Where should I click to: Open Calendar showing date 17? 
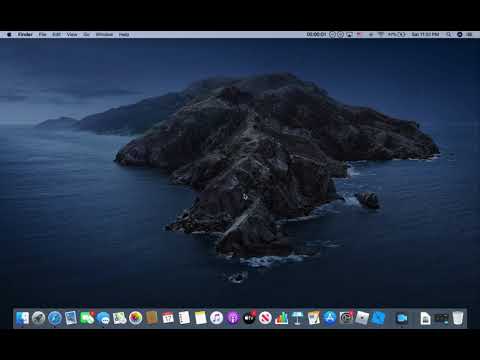pos(168,318)
